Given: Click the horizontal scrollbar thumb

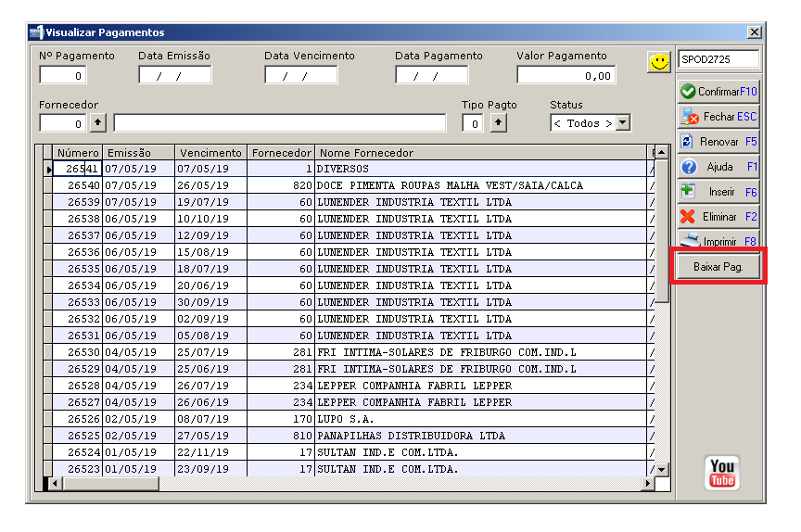Looking at the screenshot, I should [111, 483].
